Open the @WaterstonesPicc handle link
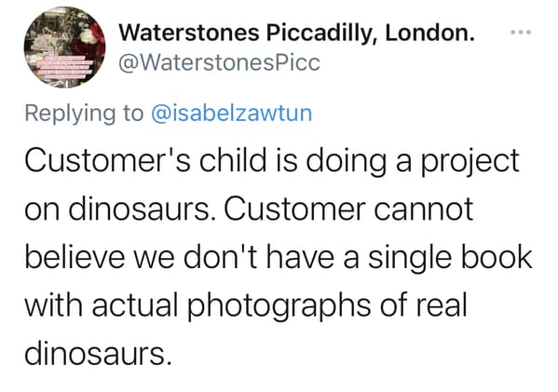Screen dimensions: 558x392 (219, 62)
